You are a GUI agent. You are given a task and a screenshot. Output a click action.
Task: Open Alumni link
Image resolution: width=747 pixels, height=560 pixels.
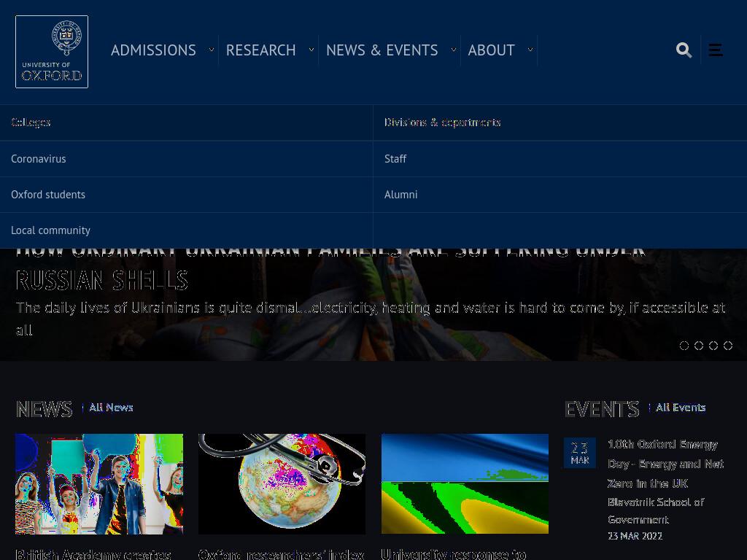coord(400,194)
